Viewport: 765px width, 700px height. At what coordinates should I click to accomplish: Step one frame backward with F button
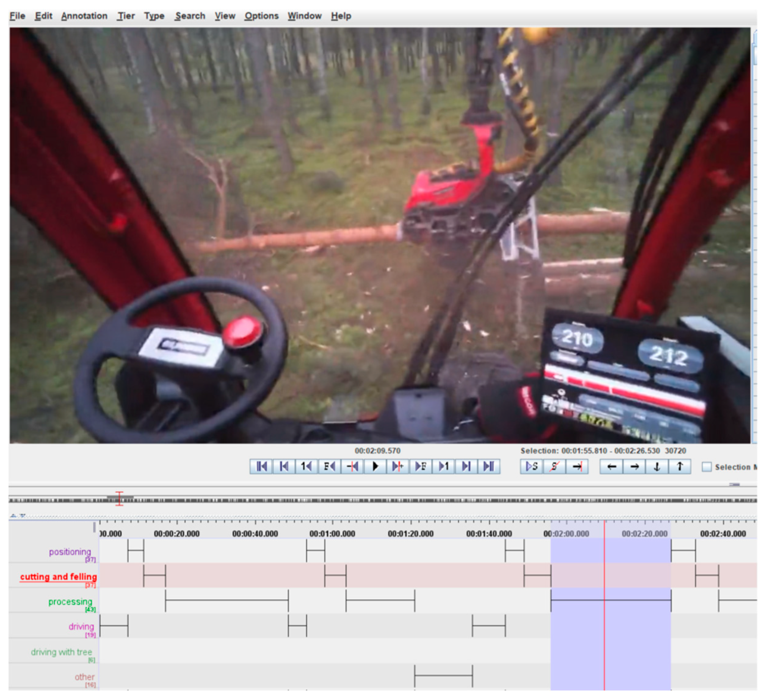point(330,466)
